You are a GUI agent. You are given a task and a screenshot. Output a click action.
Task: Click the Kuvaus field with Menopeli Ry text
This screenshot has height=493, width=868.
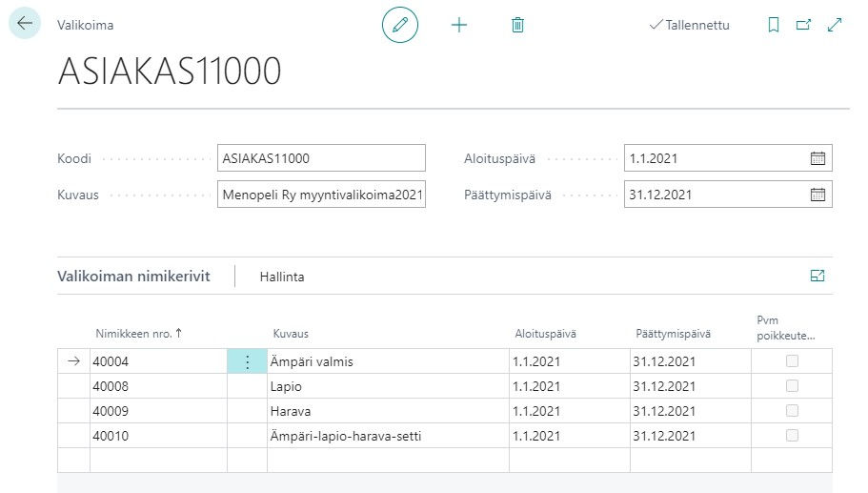321,195
